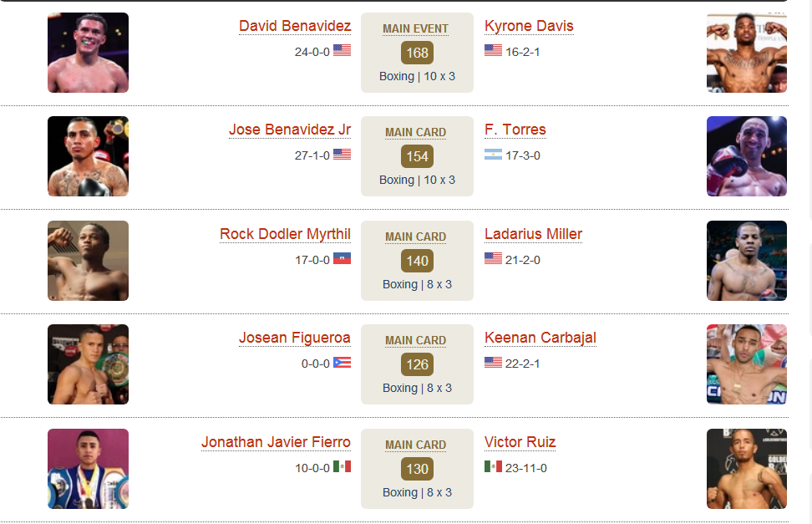Open Jose Benavidez Jr's name link
The width and height of the screenshot is (812, 524).
click(290, 130)
